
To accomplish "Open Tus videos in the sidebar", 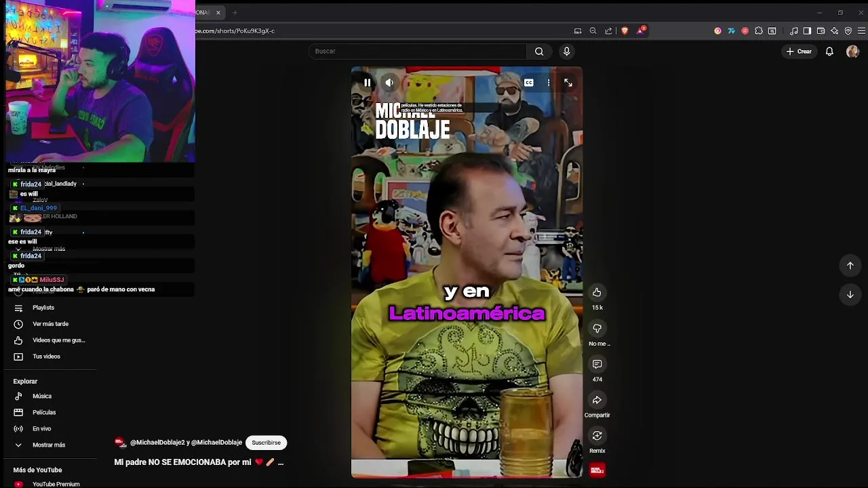I will click(46, 357).
